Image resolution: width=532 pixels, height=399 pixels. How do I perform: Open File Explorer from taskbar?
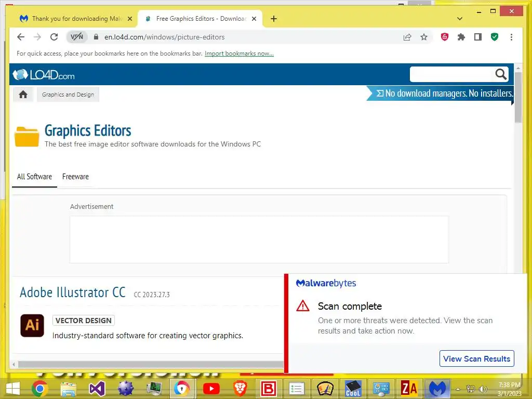[69, 389]
